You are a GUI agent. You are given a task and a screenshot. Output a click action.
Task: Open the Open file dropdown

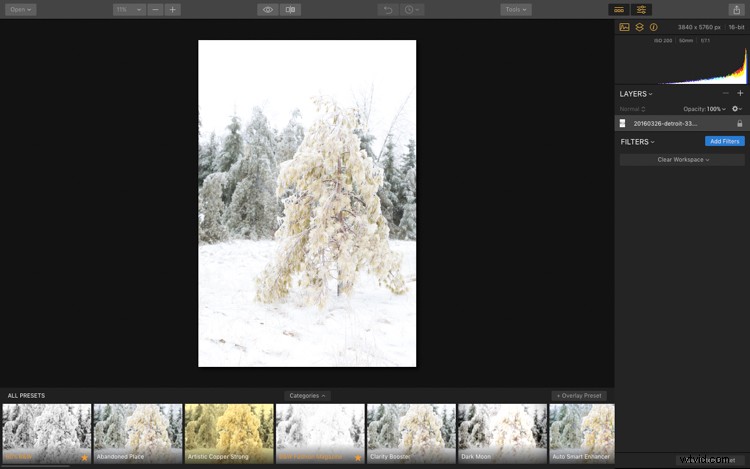[x=21, y=10]
